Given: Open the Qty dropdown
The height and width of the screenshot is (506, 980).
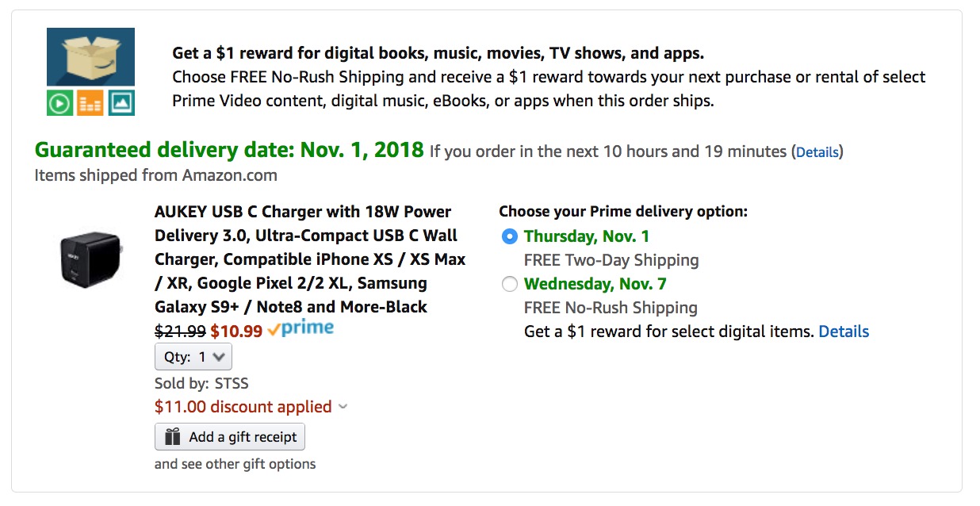Looking at the screenshot, I should tap(193, 357).
